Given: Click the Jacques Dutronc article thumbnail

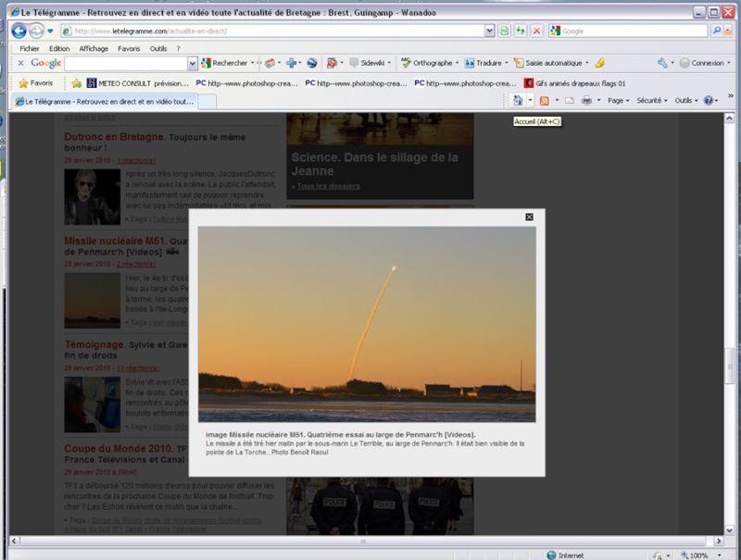Looking at the screenshot, I should click(x=92, y=197).
